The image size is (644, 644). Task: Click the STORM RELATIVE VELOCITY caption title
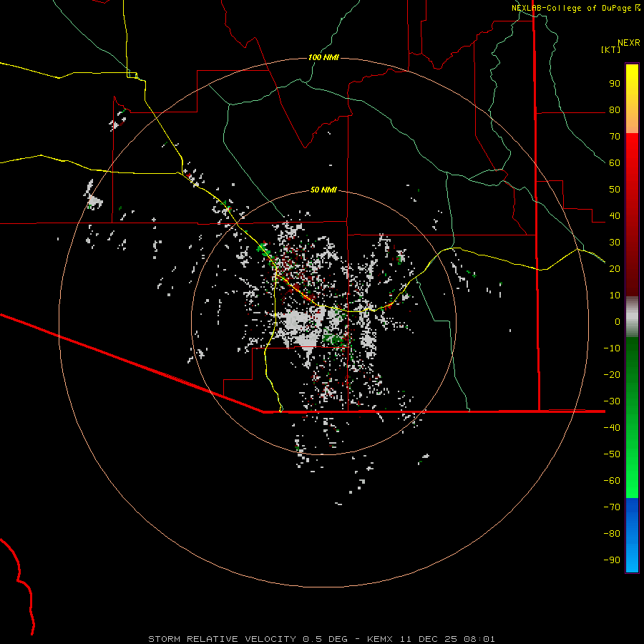tap(223, 639)
